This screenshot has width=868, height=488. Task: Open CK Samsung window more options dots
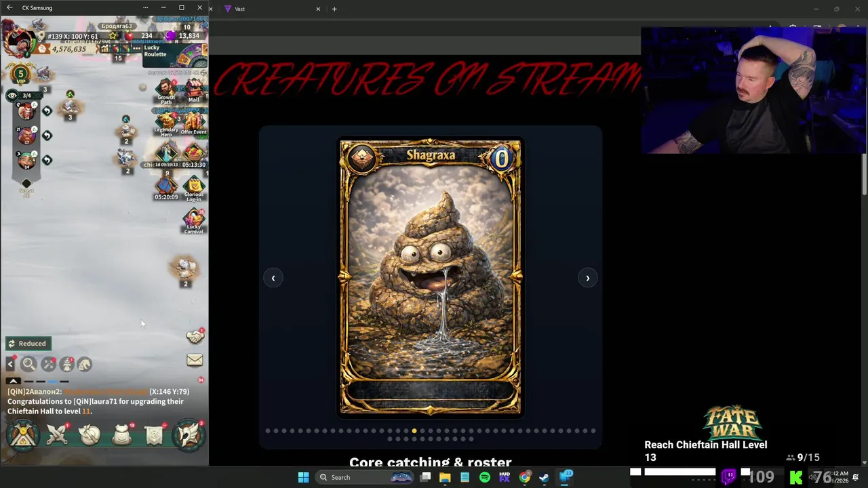145,7
